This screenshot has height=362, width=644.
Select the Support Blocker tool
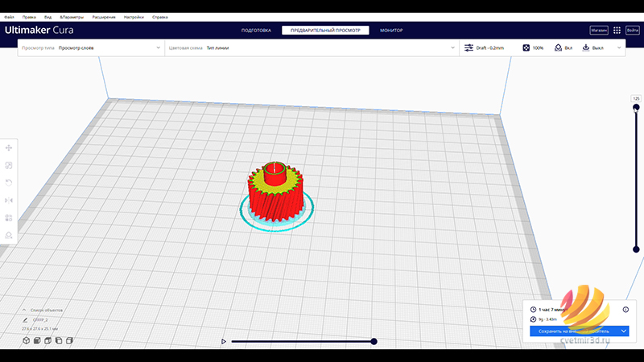[x=9, y=235]
